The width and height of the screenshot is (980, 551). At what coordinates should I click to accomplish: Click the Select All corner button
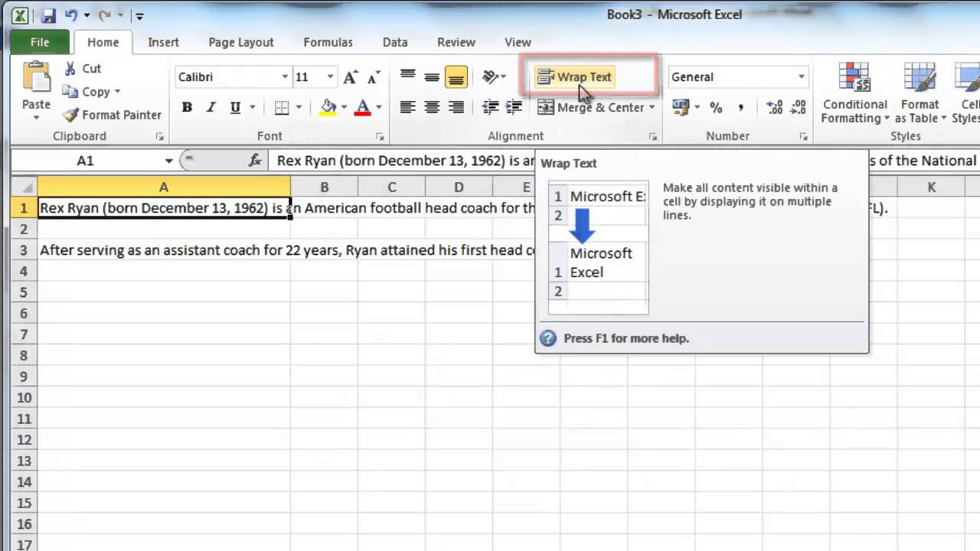[x=24, y=187]
